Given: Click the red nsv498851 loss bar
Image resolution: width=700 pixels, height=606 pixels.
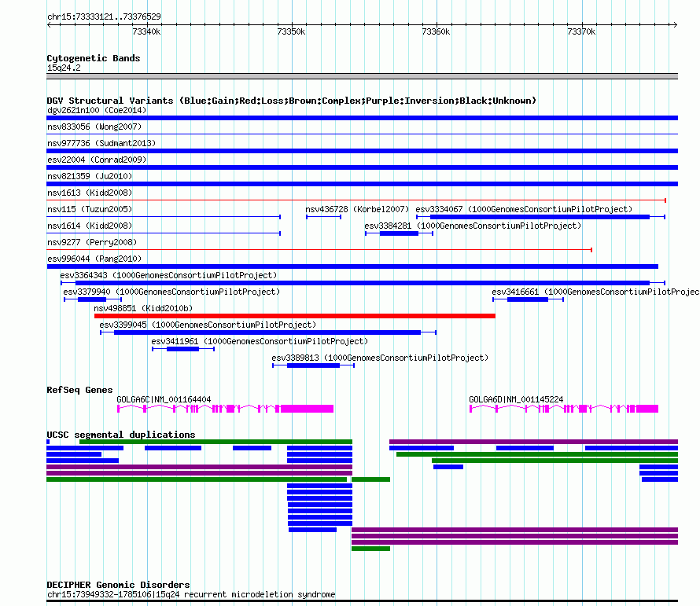Looking at the screenshot, I should coord(295,316).
